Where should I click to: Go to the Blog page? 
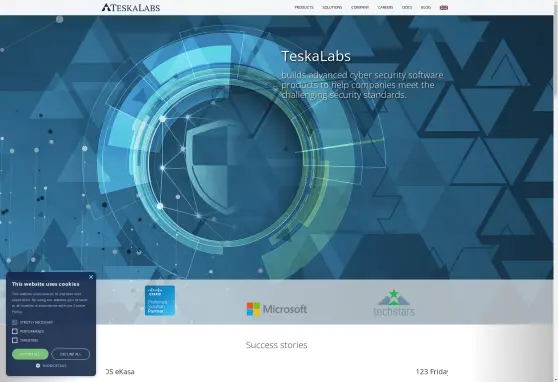[426, 7]
